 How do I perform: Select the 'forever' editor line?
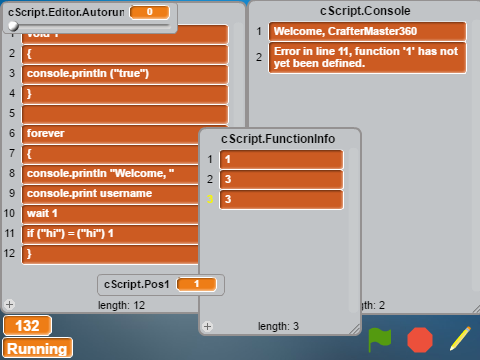point(110,134)
